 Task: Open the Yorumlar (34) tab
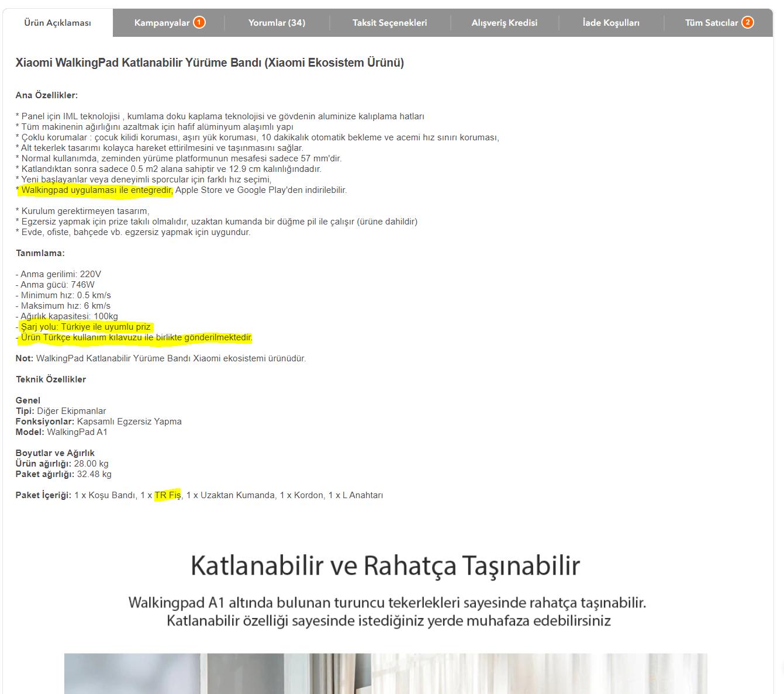(x=277, y=23)
